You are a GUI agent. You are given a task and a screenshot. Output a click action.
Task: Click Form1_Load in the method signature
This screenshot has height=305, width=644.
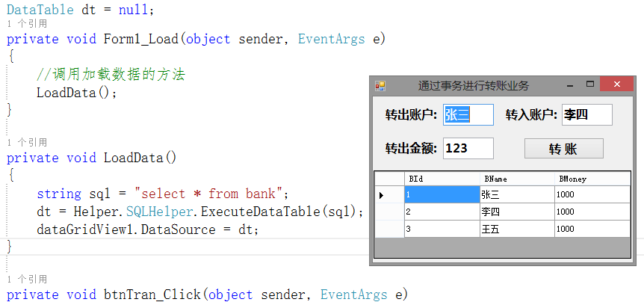click(x=141, y=40)
